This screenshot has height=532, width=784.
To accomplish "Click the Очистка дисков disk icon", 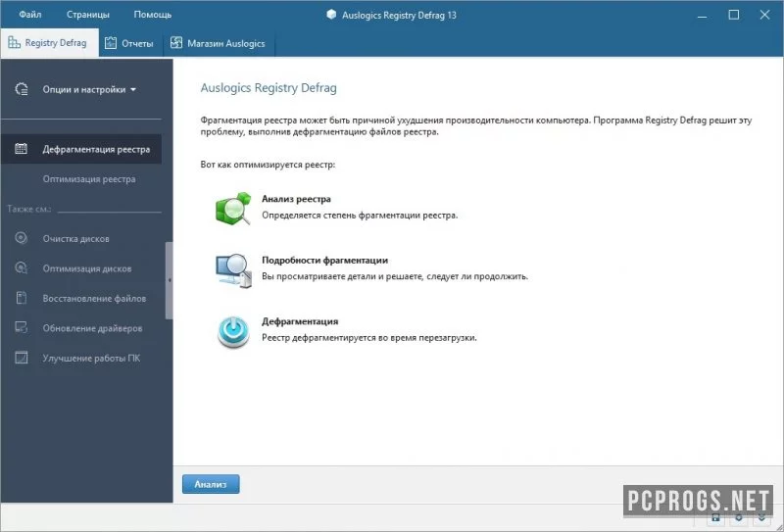I will click(x=21, y=238).
